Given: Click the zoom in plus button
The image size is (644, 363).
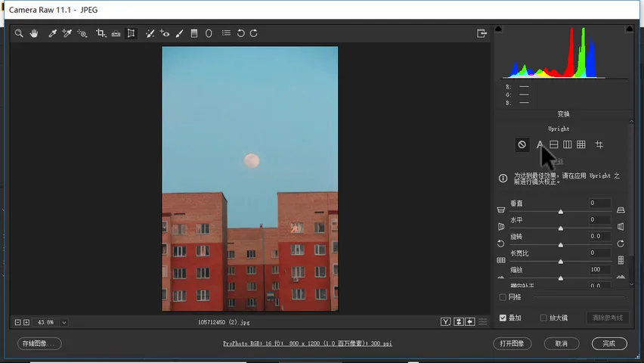Looking at the screenshot, I should point(26,322).
